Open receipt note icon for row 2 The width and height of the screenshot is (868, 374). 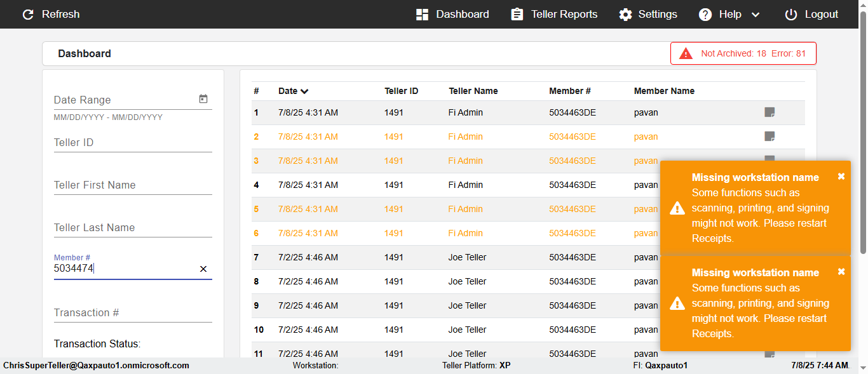point(770,137)
